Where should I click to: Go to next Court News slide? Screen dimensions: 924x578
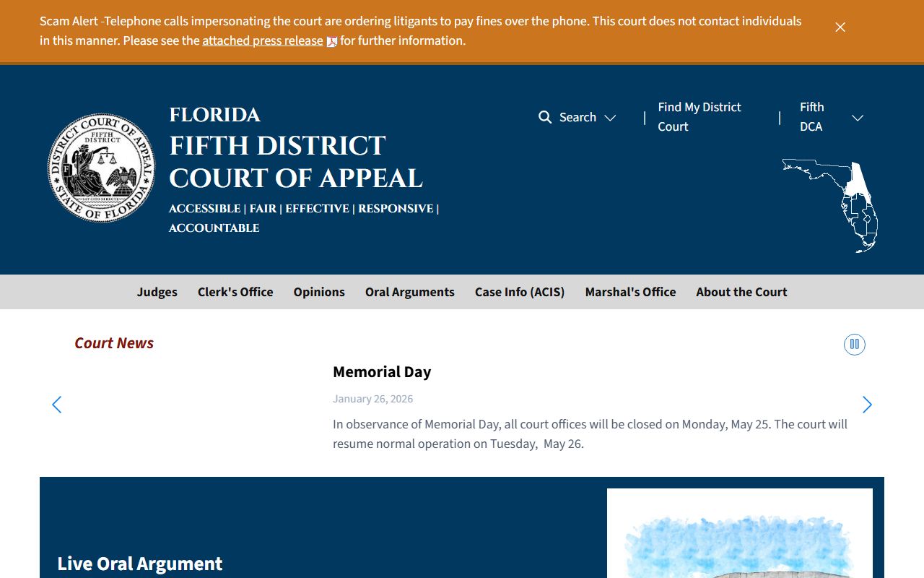tap(867, 405)
